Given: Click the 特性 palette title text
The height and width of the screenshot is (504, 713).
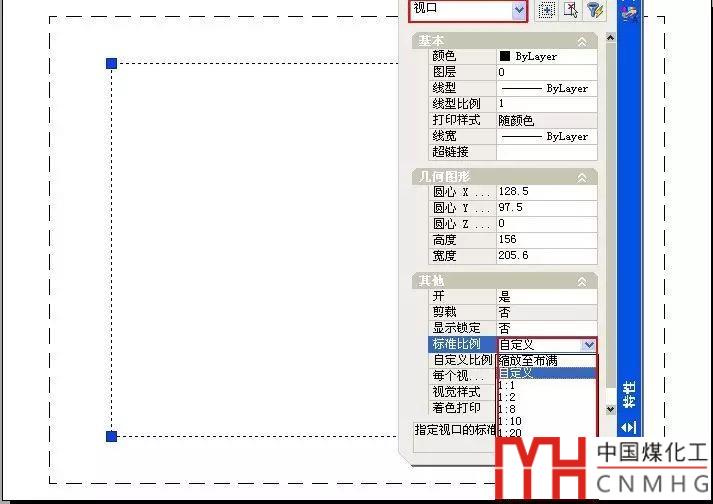Looking at the screenshot, I should [629, 395].
